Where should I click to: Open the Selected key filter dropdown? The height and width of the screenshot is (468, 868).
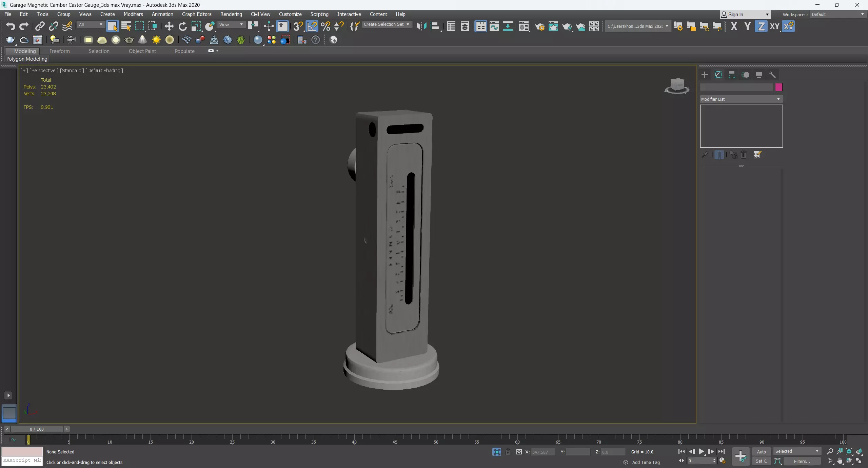(x=796, y=451)
